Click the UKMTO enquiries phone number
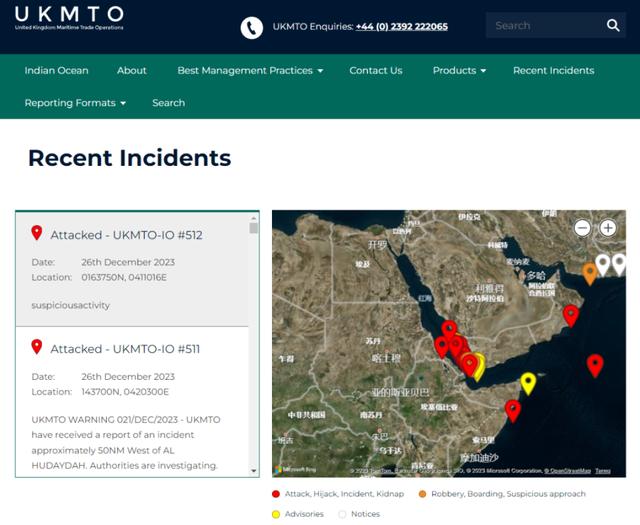Image resolution: width=640 pixels, height=525 pixels. (x=402, y=27)
